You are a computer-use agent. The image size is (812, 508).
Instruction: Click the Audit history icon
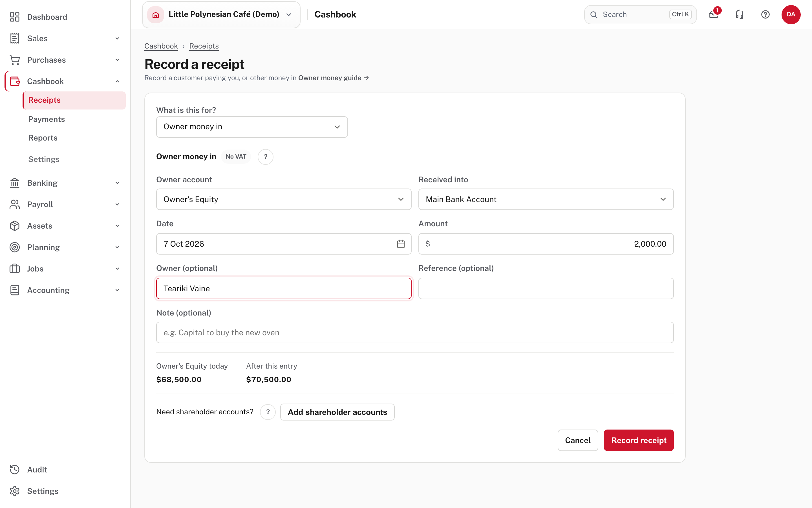tap(14, 469)
